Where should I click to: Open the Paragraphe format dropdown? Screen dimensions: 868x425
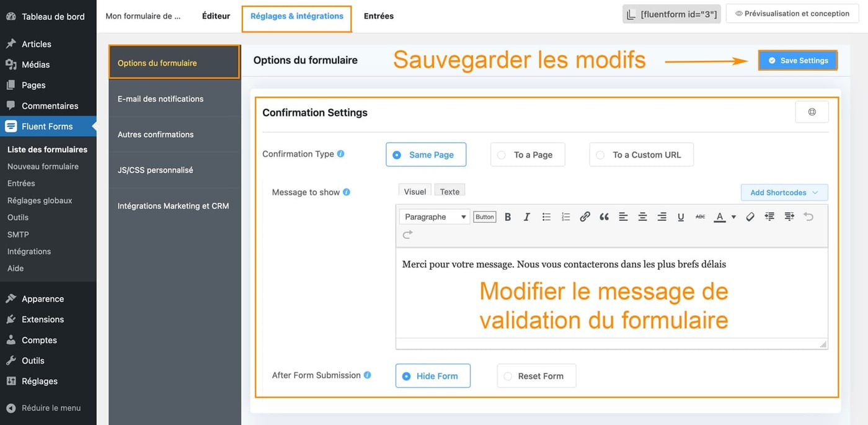click(434, 217)
